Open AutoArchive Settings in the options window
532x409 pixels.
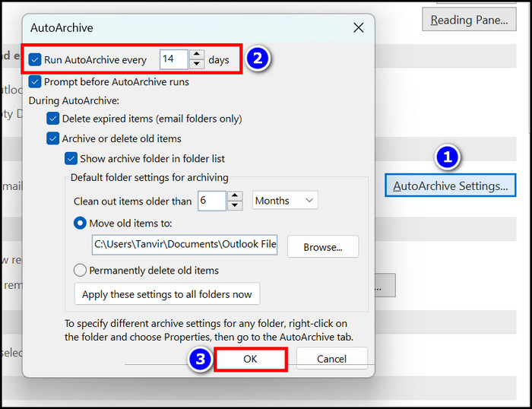451,185
